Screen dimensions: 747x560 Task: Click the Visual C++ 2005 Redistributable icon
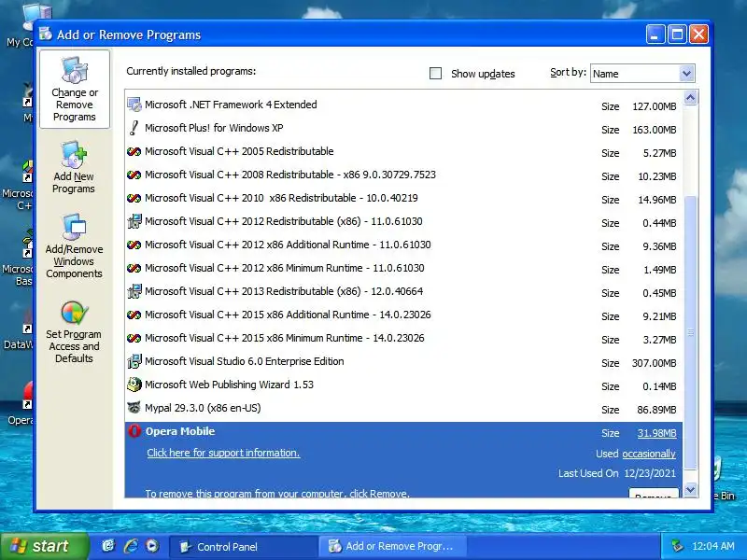134,151
